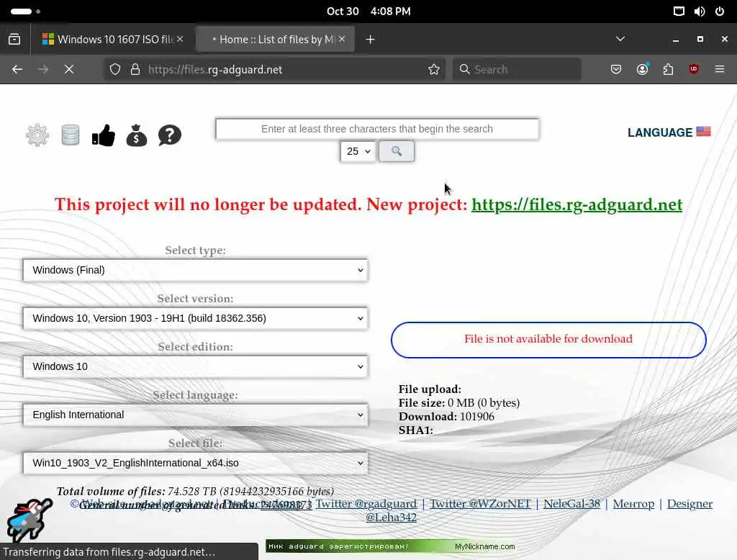Expand the list all tabs chevron
Screen dimensions: 737x560
[620, 39]
